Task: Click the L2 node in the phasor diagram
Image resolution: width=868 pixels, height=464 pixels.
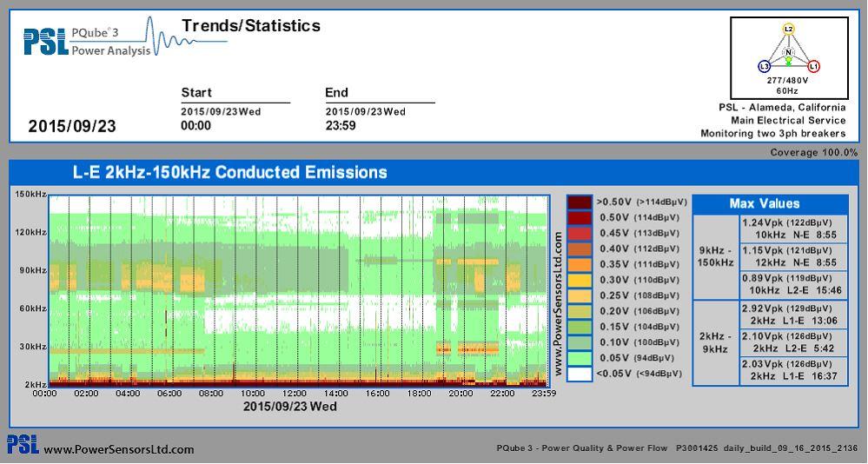Action: (x=788, y=29)
